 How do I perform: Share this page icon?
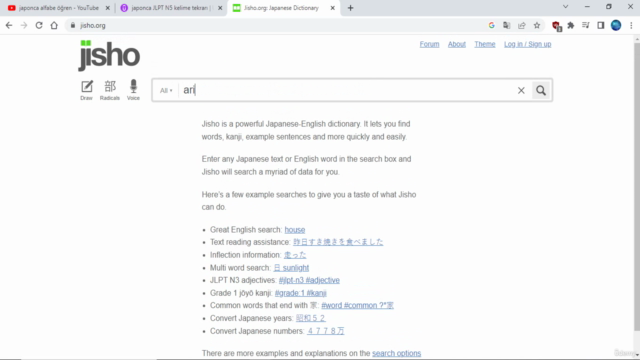(x=522, y=25)
